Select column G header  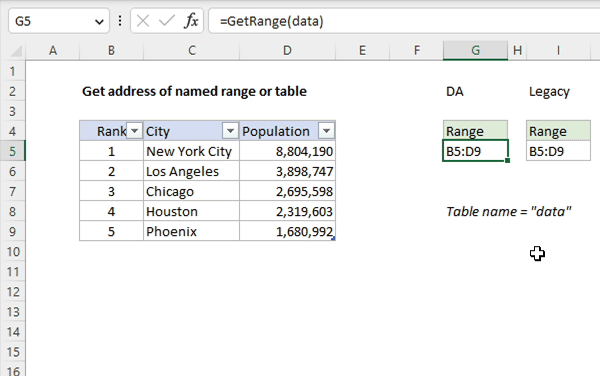pos(475,50)
